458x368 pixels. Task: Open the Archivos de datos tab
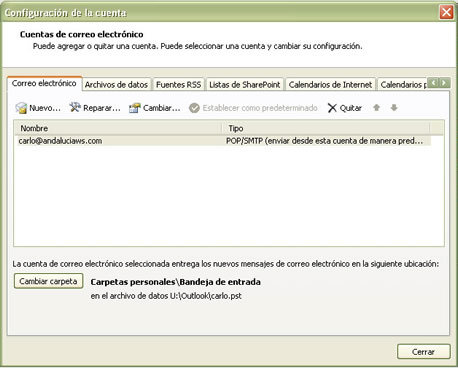[x=116, y=85]
